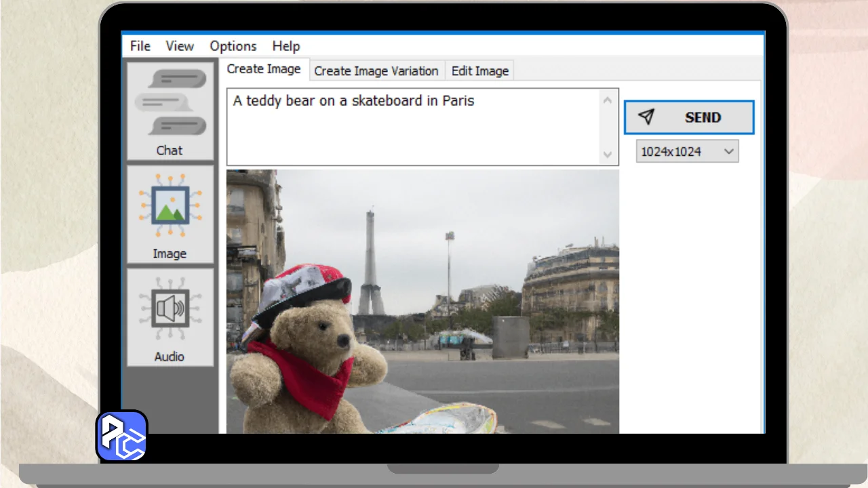
Task: Expand size list using dropdown chevron
Action: click(x=729, y=152)
